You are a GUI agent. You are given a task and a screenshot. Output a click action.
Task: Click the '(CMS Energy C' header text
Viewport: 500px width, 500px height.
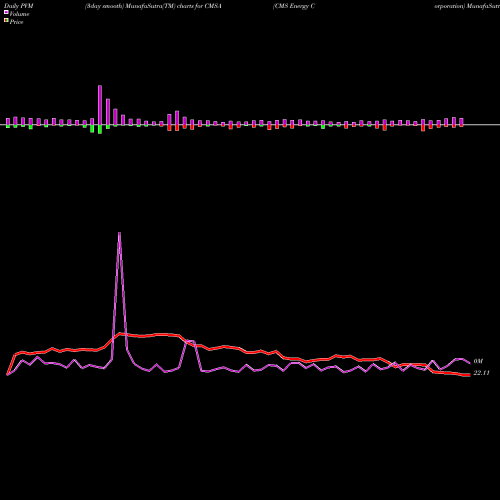(294, 6)
